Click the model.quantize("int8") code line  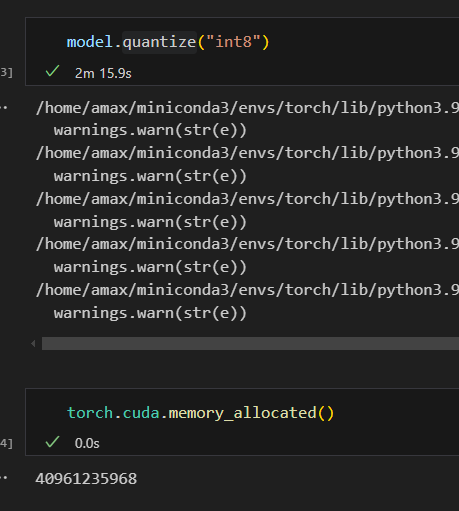[168, 42]
